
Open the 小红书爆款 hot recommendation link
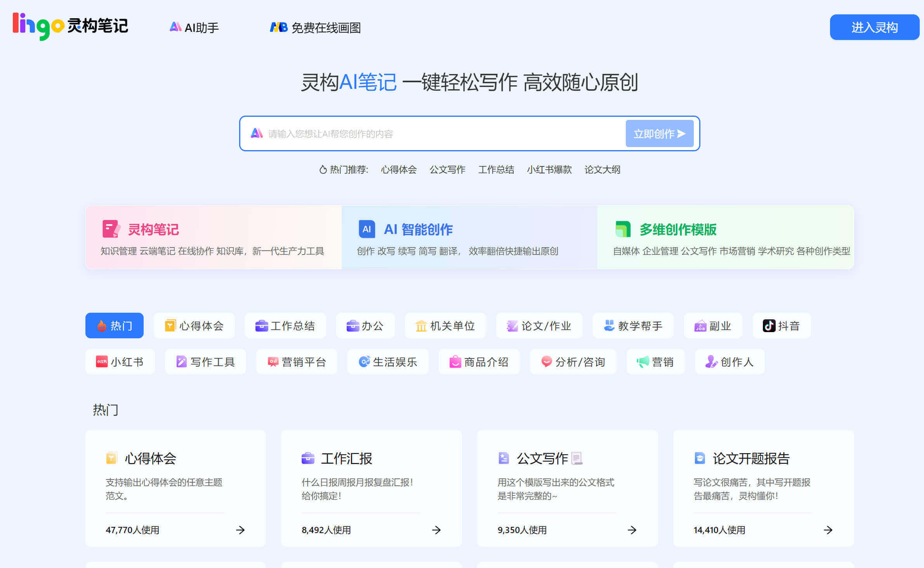(550, 170)
